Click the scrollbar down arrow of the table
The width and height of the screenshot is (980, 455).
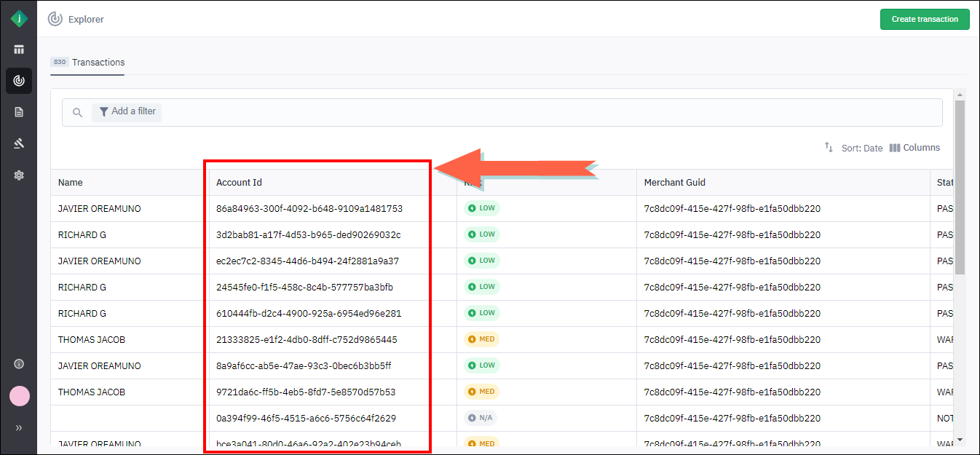[960, 440]
